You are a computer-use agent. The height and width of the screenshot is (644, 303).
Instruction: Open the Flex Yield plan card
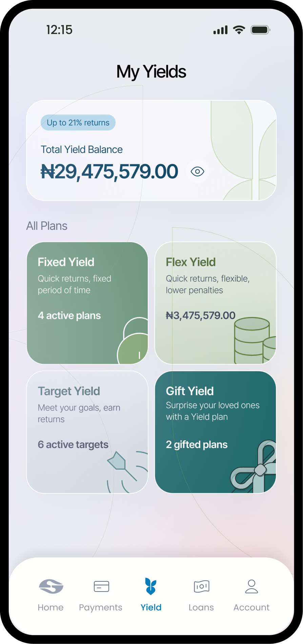216,303
